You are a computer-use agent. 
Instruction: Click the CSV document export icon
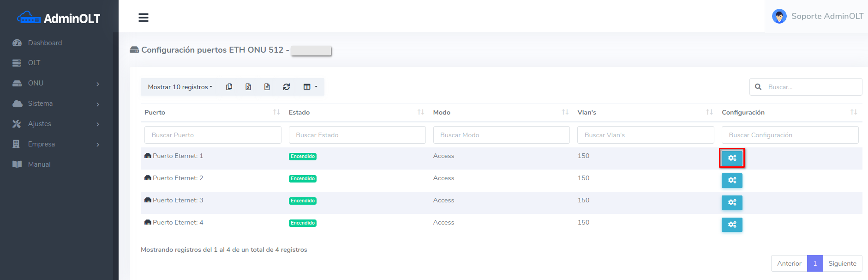[267, 87]
